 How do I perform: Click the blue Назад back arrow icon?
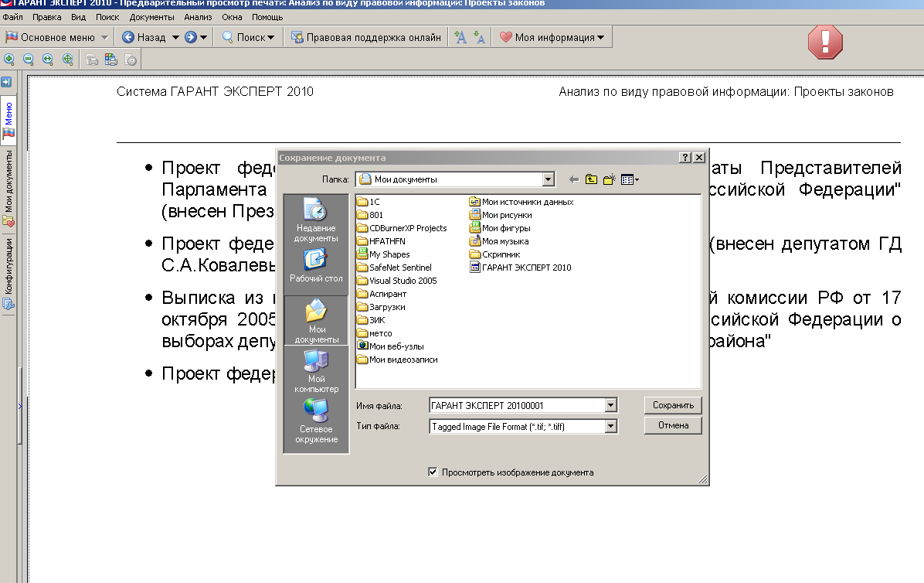pyautogui.click(x=128, y=37)
